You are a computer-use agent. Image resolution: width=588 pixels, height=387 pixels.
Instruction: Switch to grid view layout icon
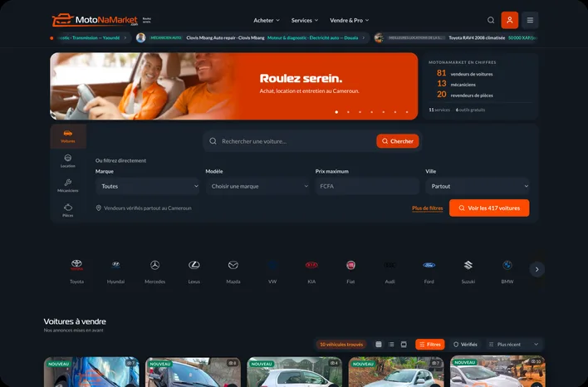click(379, 345)
